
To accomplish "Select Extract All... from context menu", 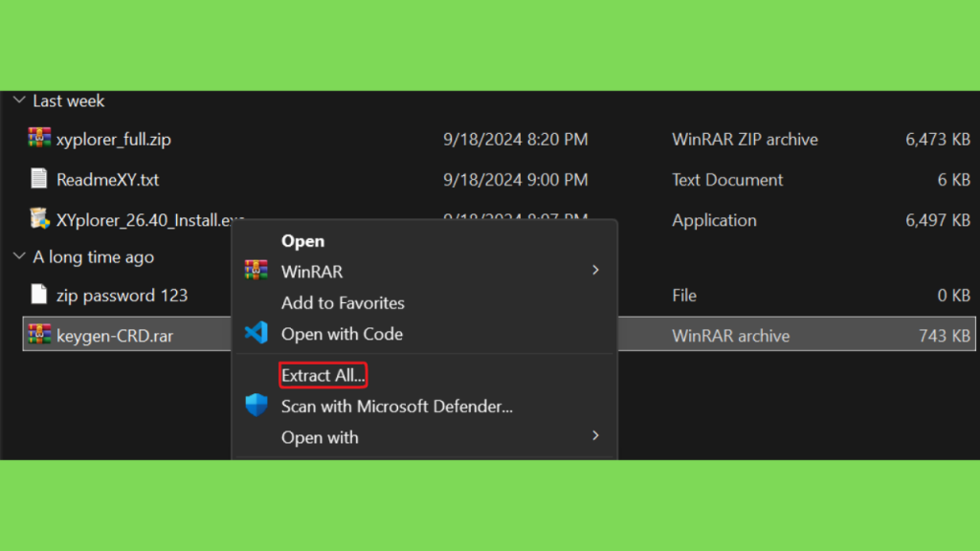I will [323, 375].
